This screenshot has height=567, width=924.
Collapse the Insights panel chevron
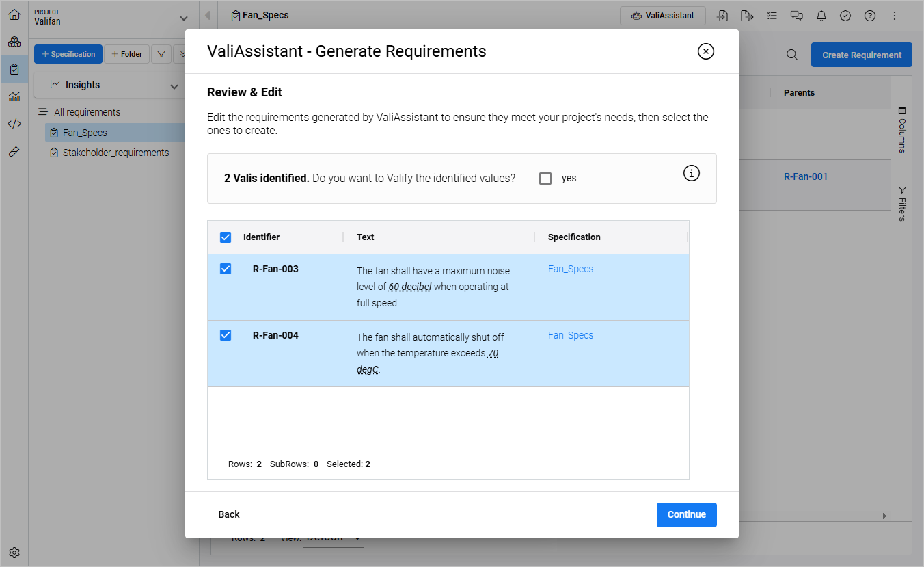pyautogui.click(x=174, y=86)
